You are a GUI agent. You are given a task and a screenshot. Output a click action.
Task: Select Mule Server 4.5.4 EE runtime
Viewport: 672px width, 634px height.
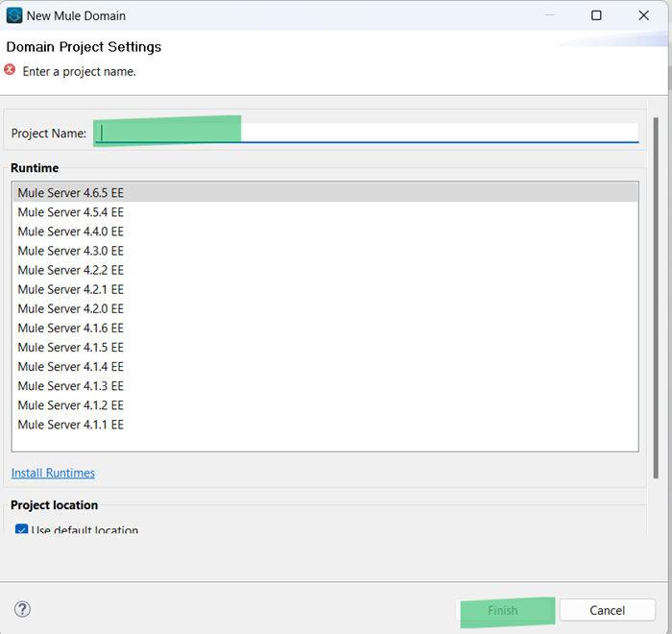(71, 212)
